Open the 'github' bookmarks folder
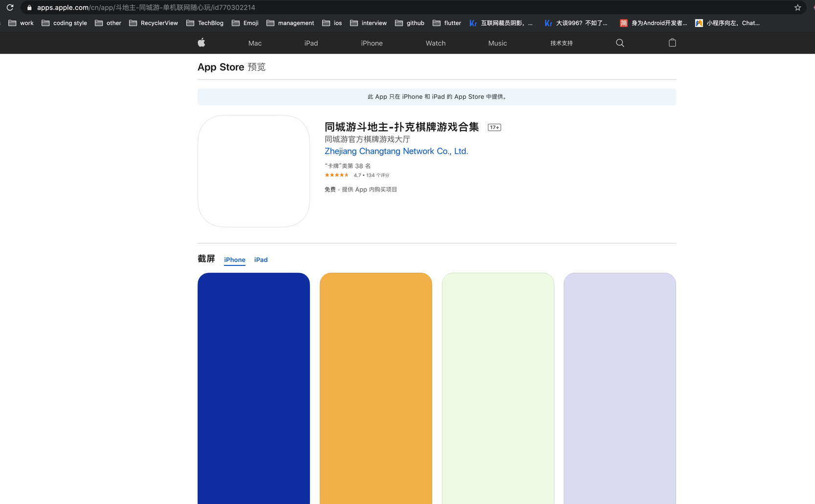 [410, 23]
